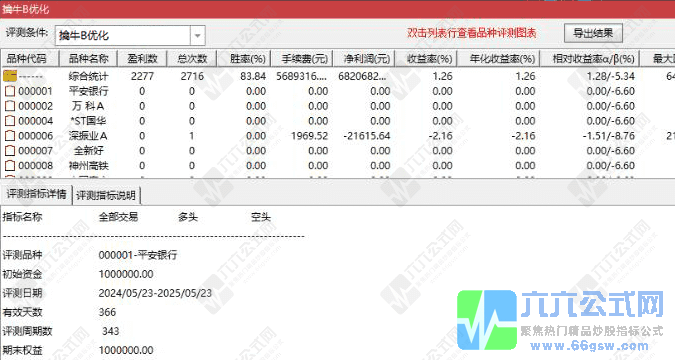Select the 深振业A row name
675x360 pixels.
[x=88, y=136]
